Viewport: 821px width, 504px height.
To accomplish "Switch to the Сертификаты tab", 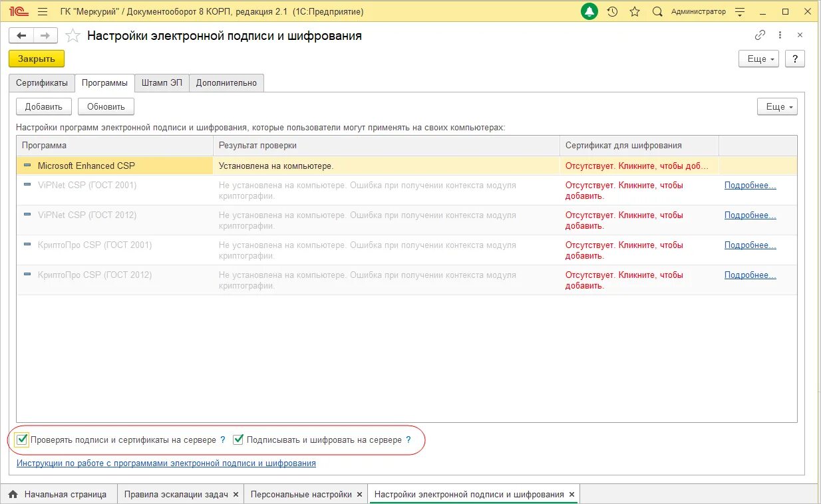I will 42,83.
